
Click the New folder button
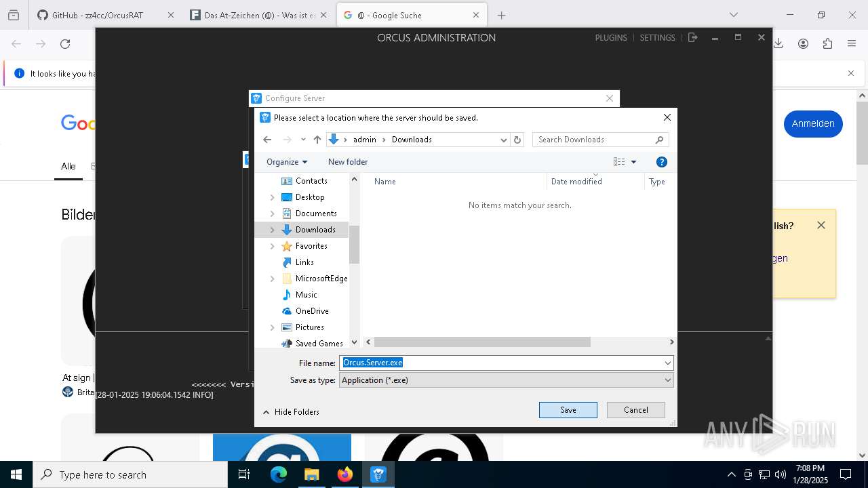(348, 162)
